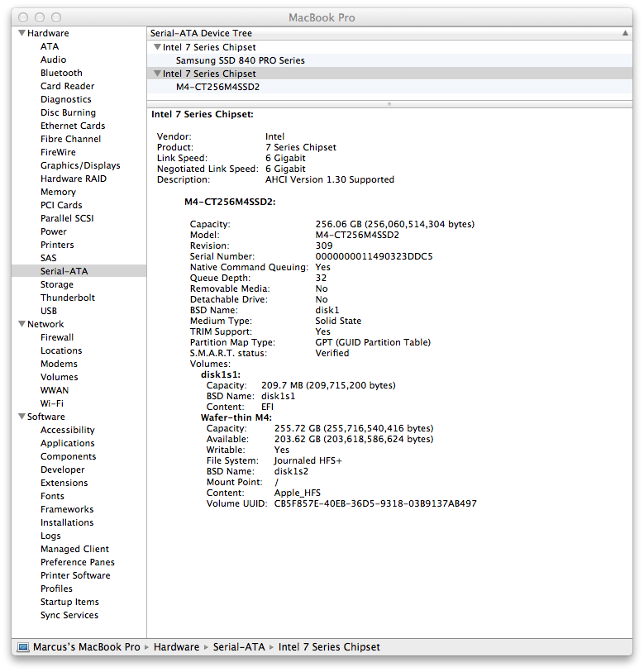644x672 pixels.
Task: Click the Wafer-thin M4 volume heading
Action: 236,417
